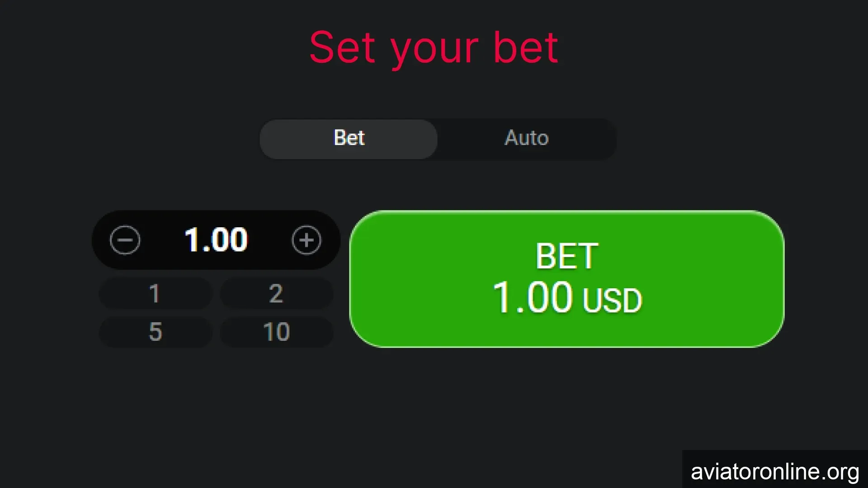Screen dimensions: 868x488
Task: Switch to the Auto tab
Action: [x=526, y=139]
